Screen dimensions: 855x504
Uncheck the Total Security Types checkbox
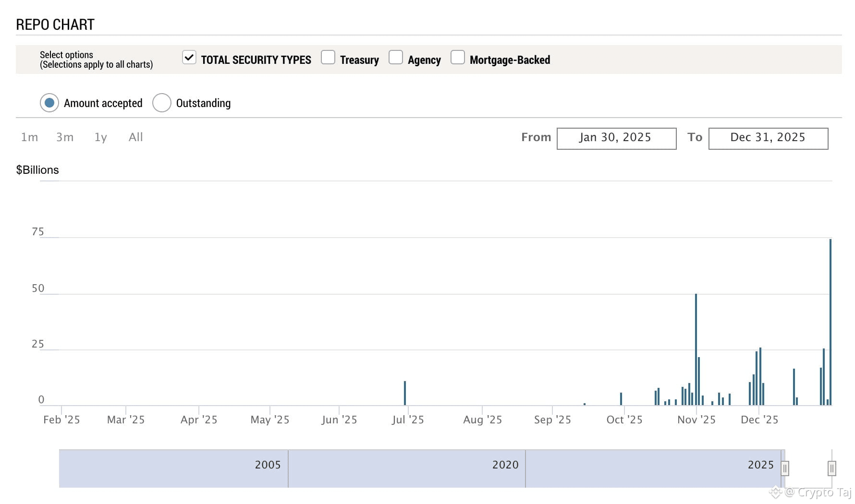[x=189, y=58]
